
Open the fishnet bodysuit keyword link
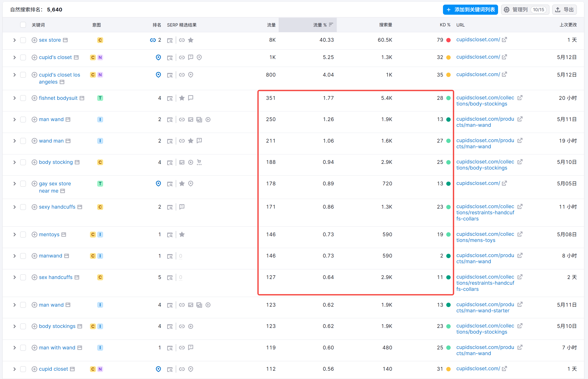click(58, 98)
